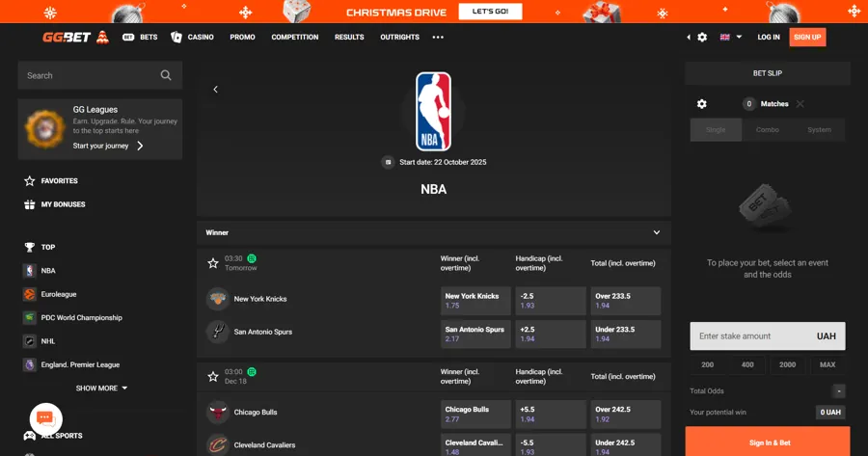Open bet slip settings gear
Screen dimensions: 868x456
(701, 104)
